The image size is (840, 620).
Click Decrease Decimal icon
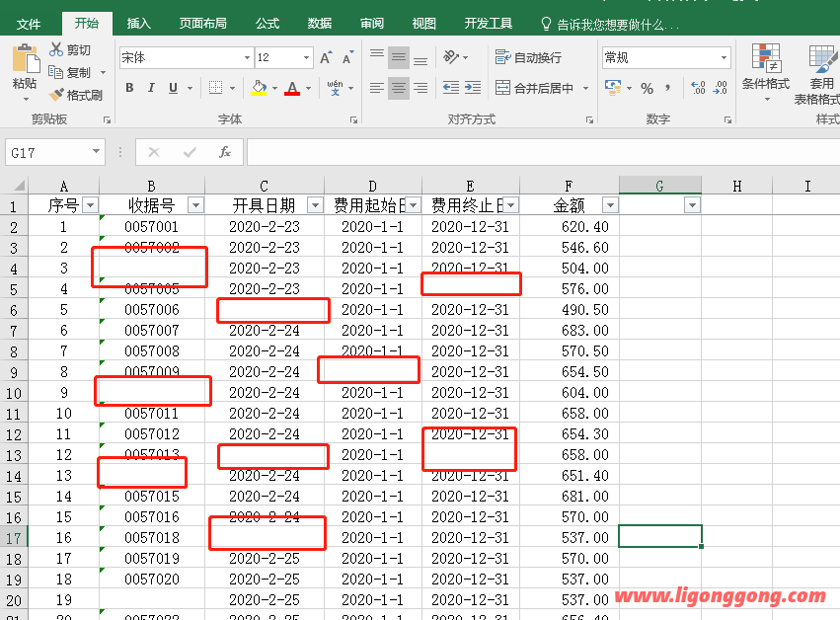click(720, 88)
